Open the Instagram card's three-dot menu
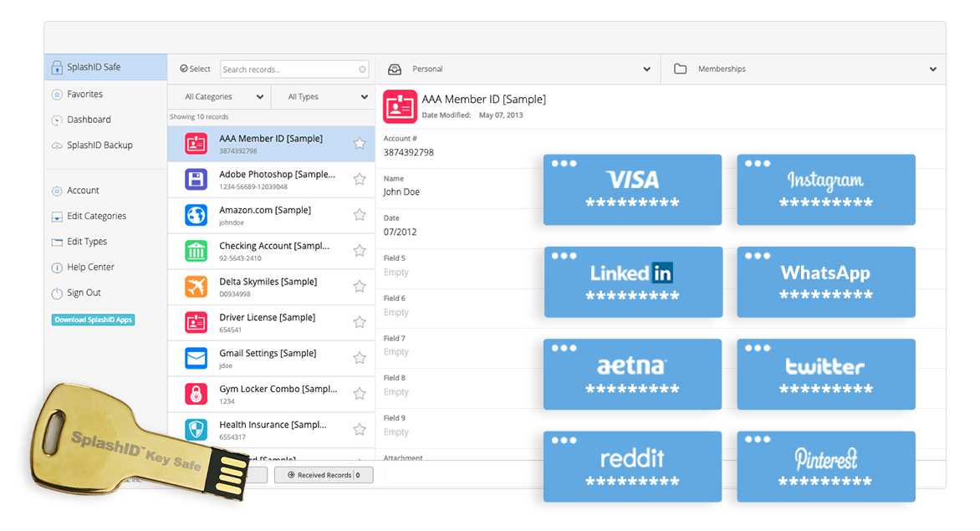Viewport: 980px width, 531px height. click(x=758, y=164)
